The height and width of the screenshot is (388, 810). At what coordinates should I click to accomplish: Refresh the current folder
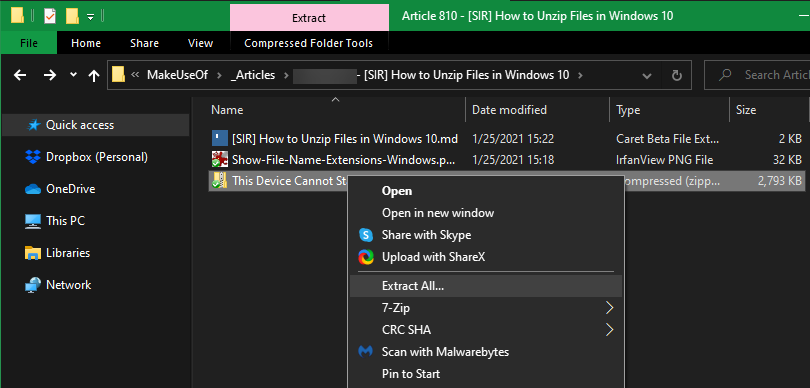[677, 76]
